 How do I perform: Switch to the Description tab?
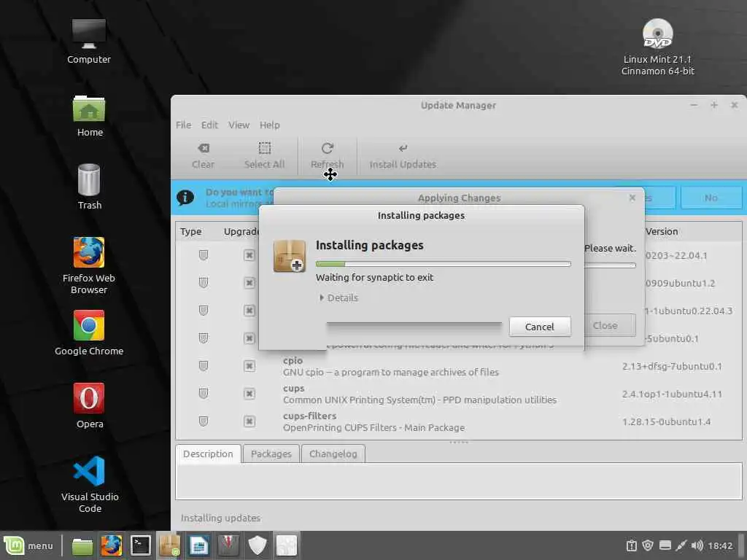pyautogui.click(x=208, y=454)
